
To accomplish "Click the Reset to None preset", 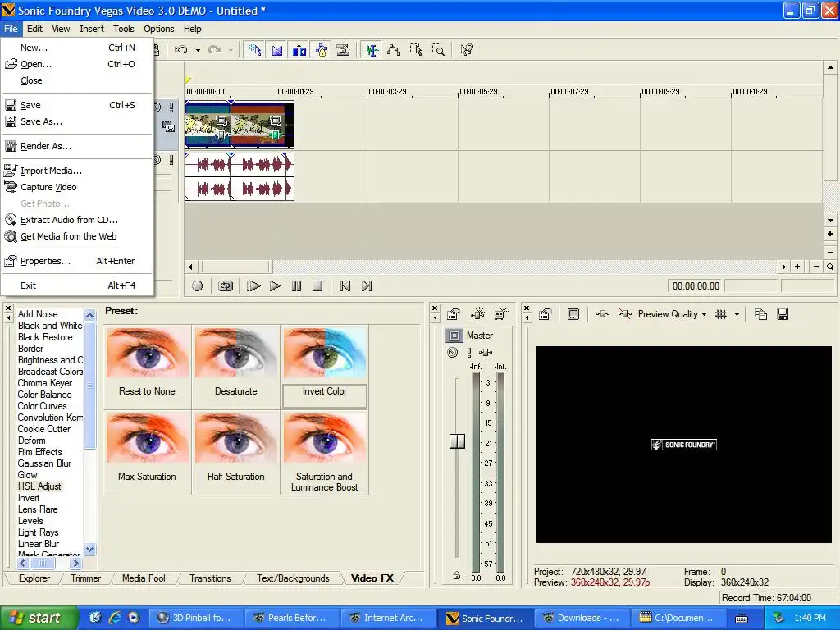I will [148, 367].
